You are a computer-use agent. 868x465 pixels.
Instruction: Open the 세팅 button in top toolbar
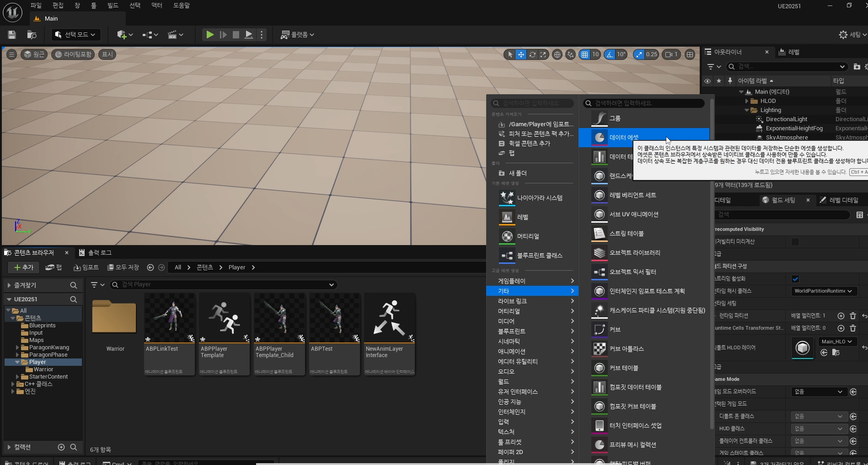click(852, 35)
